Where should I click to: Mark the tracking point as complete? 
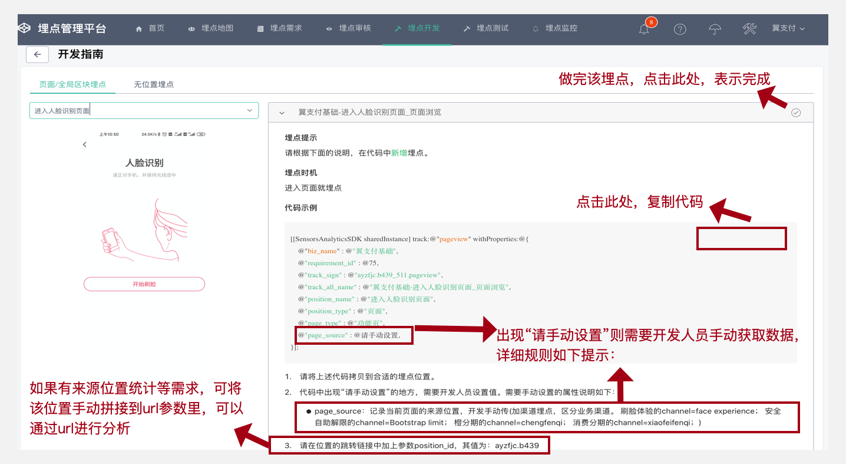tap(796, 113)
